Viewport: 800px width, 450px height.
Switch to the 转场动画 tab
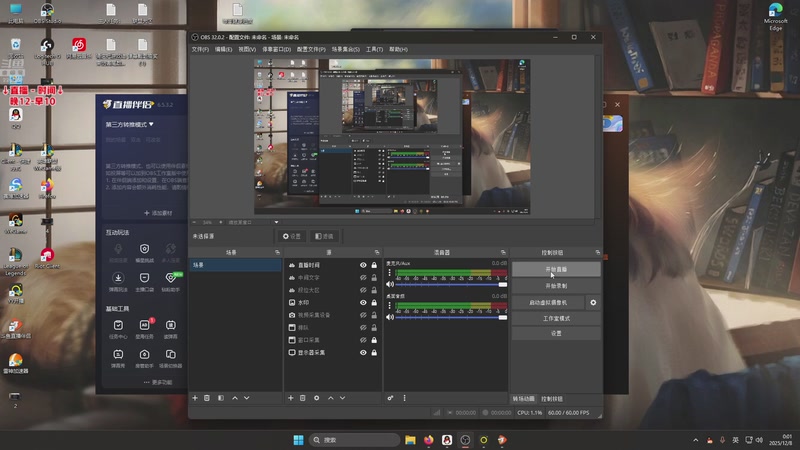523,399
